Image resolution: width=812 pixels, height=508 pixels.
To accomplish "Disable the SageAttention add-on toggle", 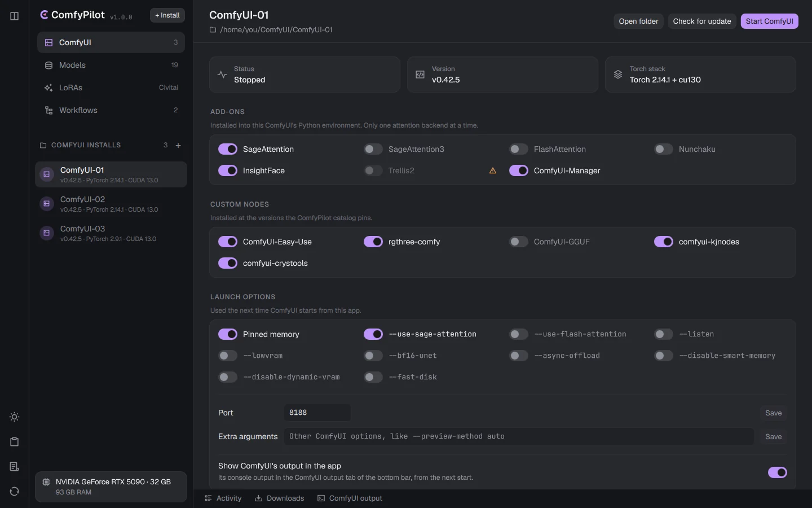I will 228,149.
